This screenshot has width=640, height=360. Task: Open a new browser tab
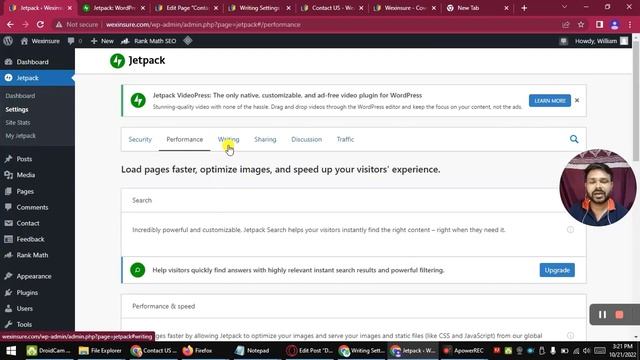[524, 8]
